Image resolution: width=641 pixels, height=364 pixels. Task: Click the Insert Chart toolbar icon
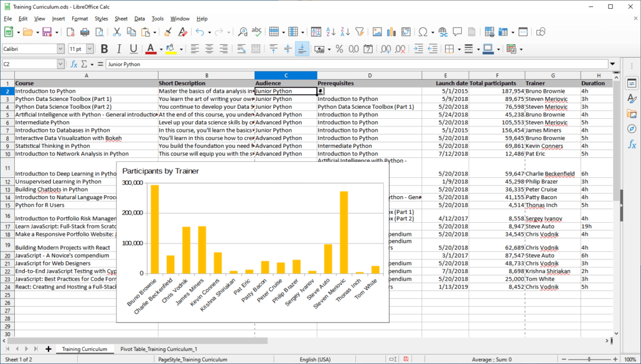pyautogui.click(x=390, y=32)
